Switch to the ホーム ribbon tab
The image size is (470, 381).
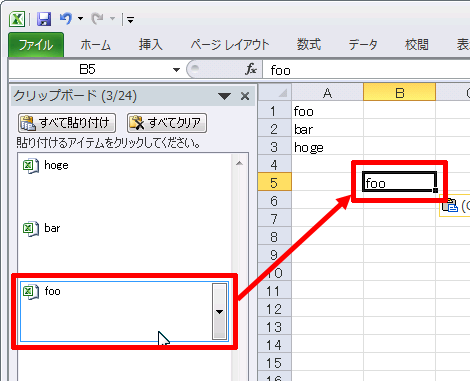tap(95, 45)
